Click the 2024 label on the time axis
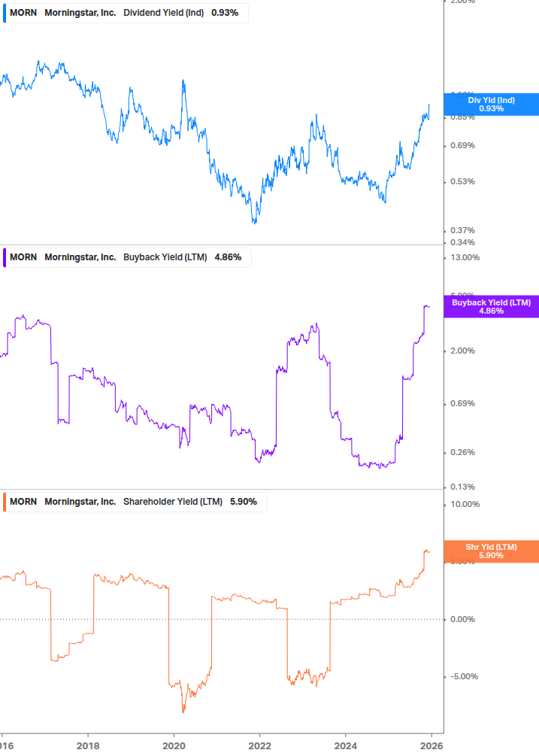 click(345, 746)
